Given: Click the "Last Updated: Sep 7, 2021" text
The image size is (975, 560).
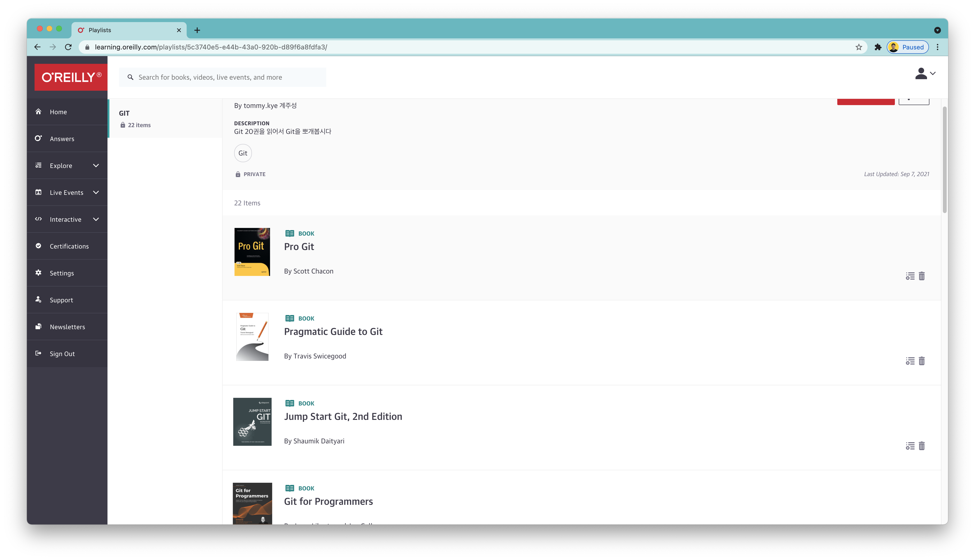Looking at the screenshot, I should click(x=897, y=174).
